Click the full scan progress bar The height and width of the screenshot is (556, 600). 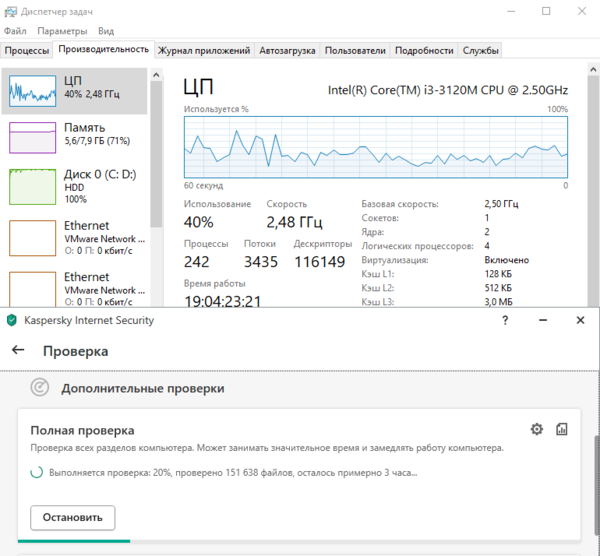coord(300,540)
